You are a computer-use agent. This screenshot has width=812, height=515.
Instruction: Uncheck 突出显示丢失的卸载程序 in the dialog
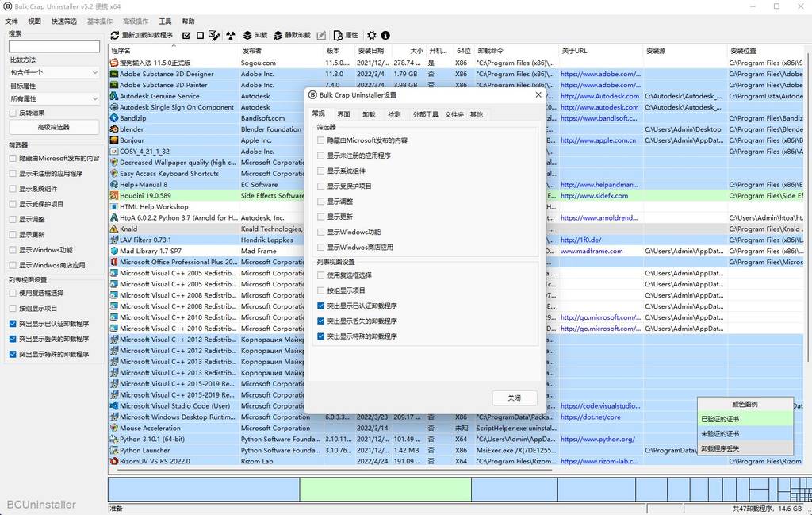[x=320, y=320]
